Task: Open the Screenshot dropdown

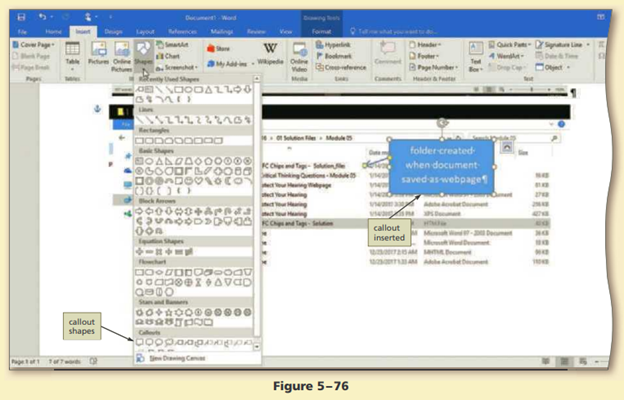Action: 177,67
